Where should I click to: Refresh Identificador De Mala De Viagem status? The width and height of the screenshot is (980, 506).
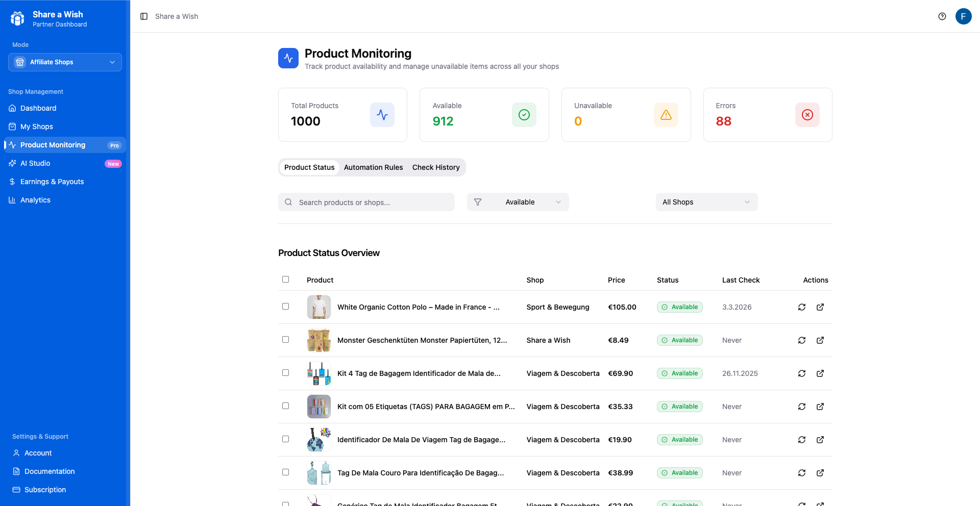802,440
